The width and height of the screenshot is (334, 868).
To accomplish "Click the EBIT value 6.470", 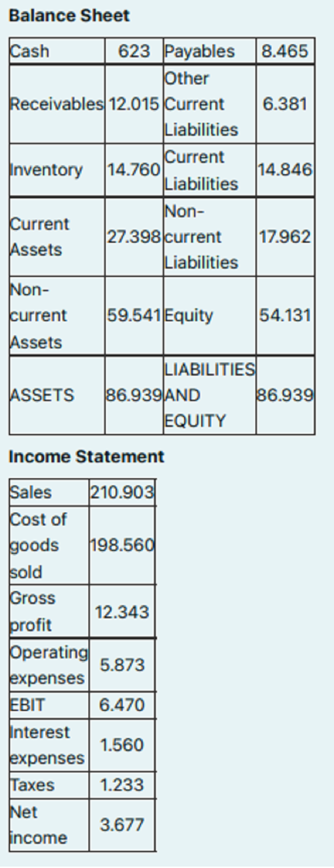I will [122, 705].
